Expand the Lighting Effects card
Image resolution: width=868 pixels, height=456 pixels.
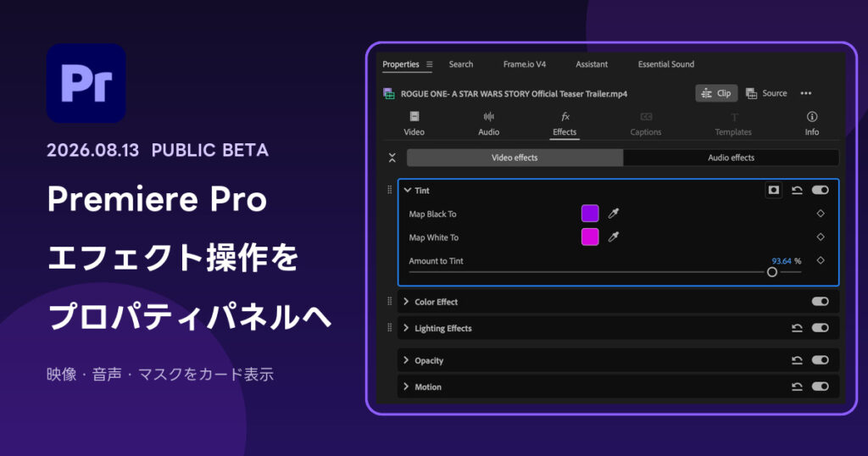(x=406, y=328)
